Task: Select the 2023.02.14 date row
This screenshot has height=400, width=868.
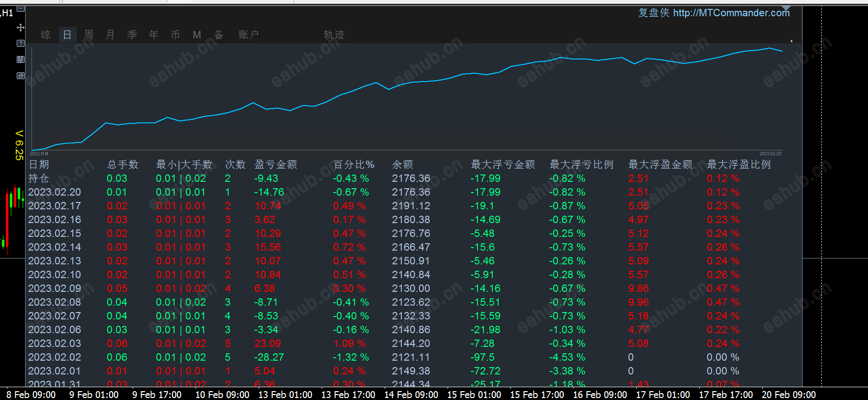Action: pos(55,247)
